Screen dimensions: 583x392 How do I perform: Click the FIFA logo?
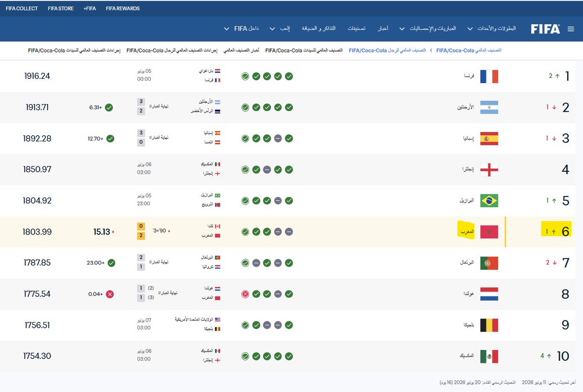(545, 29)
